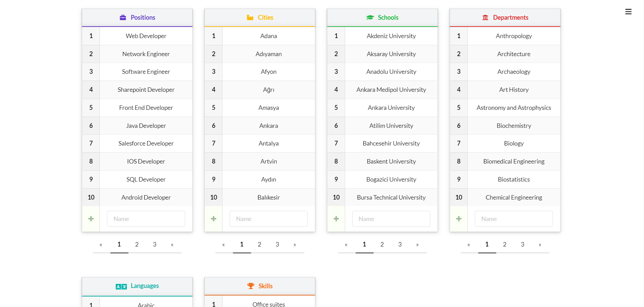Select page 1 of Schools pagination
The width and height of the screenshot is (644, 307).
pos(364,244)
